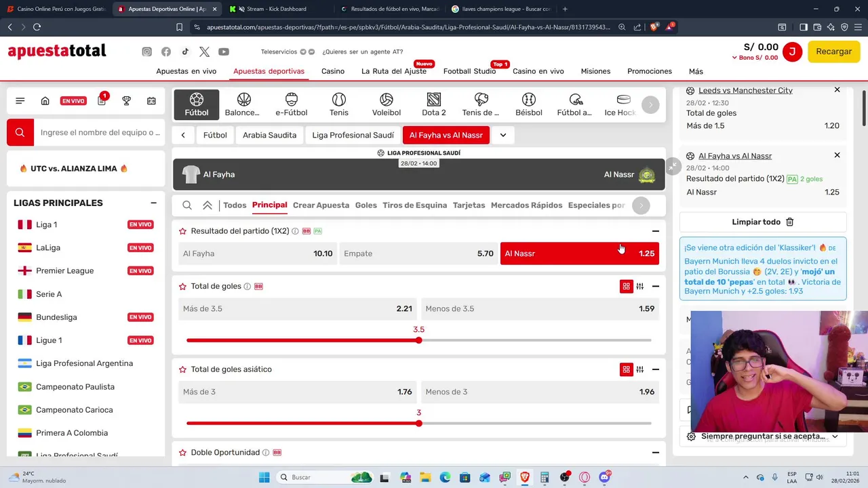868x488 pixels.
Task: Open La Ruta del Ajuste menu
Action: [x=394, y=71]
